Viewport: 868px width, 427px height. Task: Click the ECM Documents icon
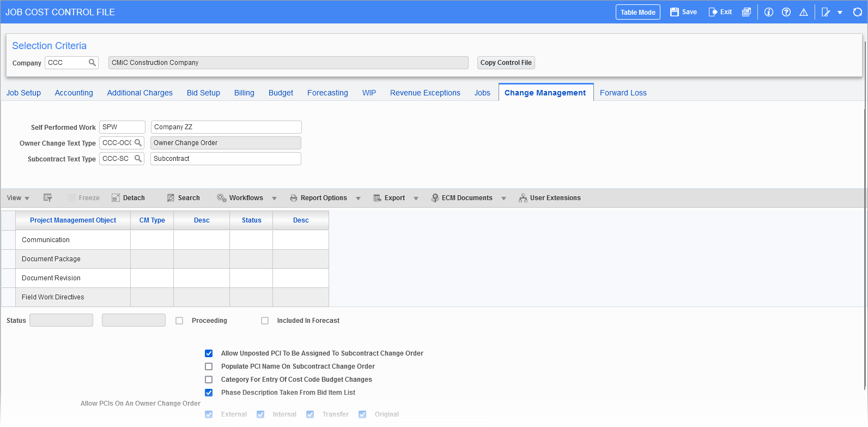pos(435,198)
